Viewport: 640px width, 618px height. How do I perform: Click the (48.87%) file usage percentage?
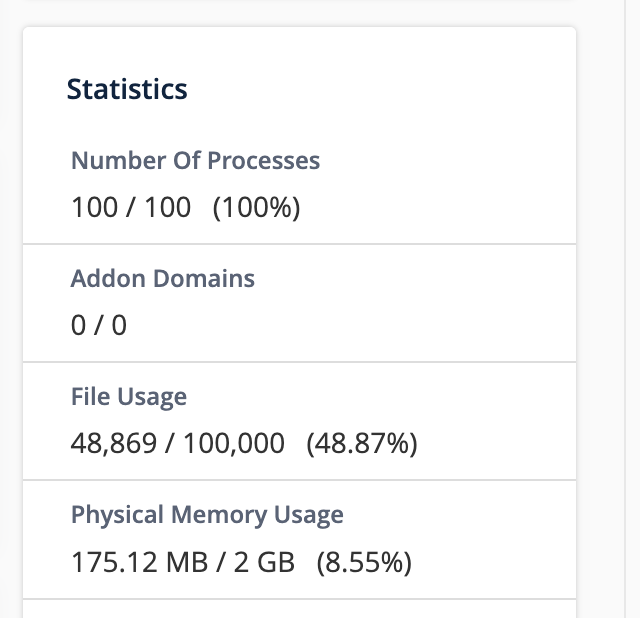click(x=361, y=444)
